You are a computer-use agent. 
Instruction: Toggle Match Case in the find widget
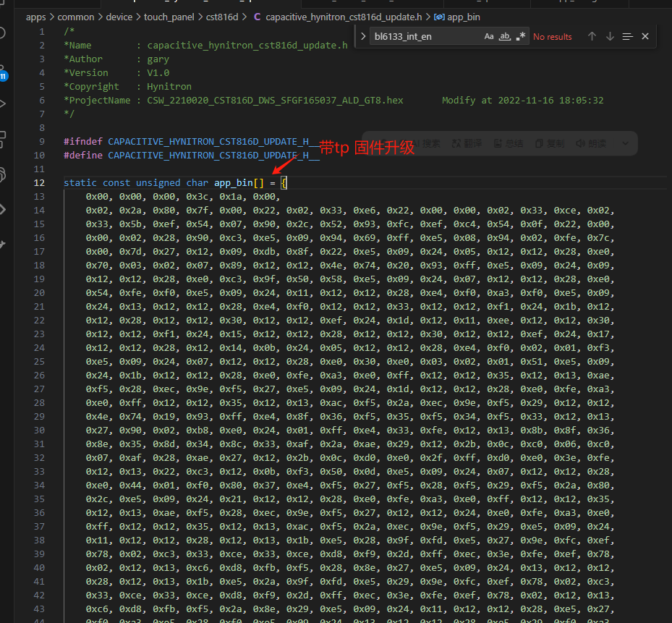point(488,36)
